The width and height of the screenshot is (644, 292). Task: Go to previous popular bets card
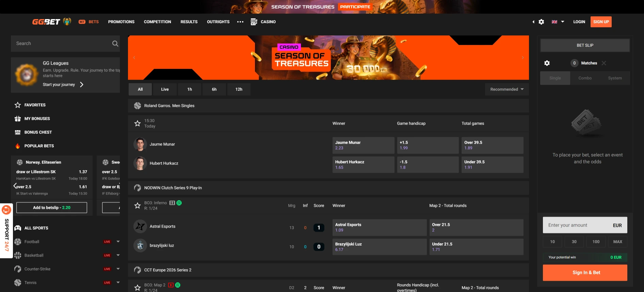point(15,186)
